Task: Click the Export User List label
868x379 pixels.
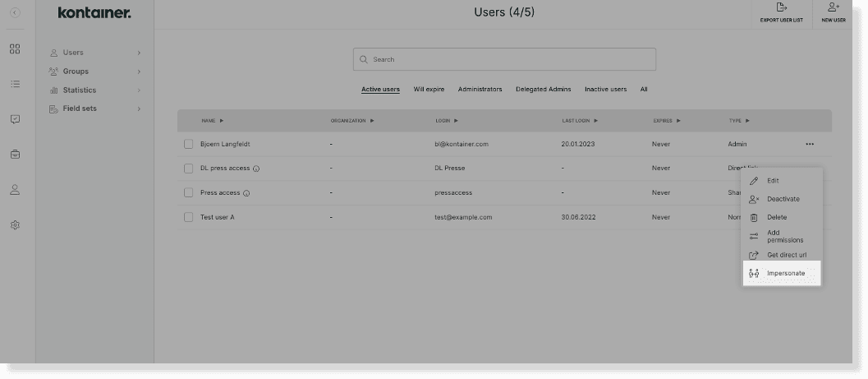Action: 781,21
